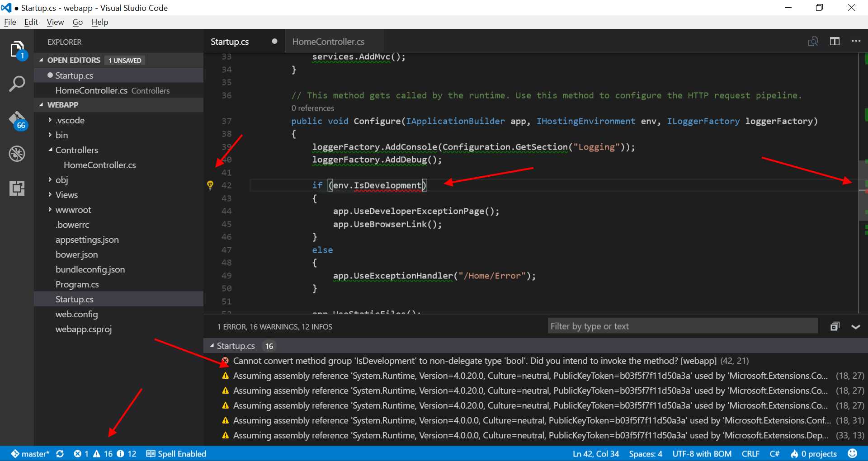Select the CRLF line ending indicator
This screenshot has height=461, width=868.
(750, 454)
